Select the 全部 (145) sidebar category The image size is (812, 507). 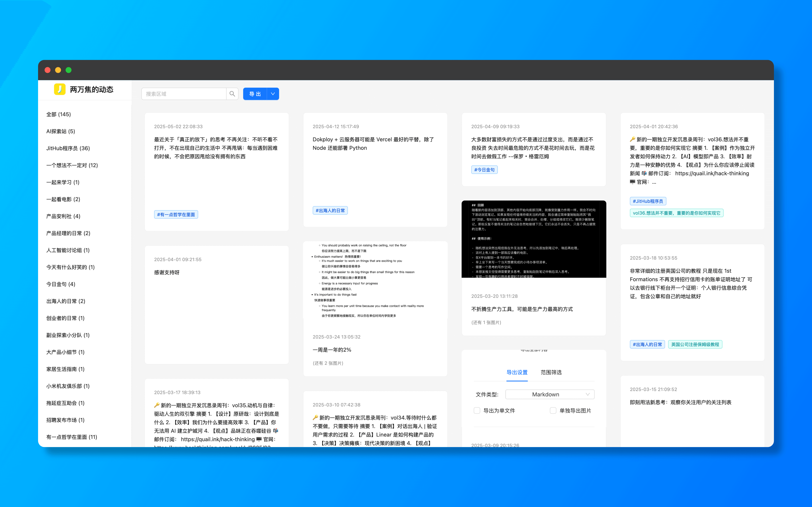(x=59, y=114)
